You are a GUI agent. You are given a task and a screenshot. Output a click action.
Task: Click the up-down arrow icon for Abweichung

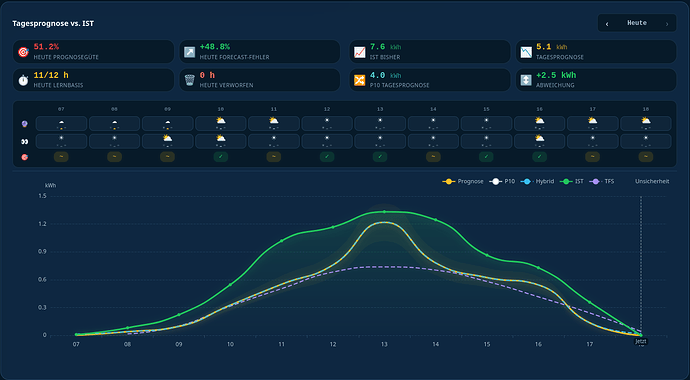[526, 80]
